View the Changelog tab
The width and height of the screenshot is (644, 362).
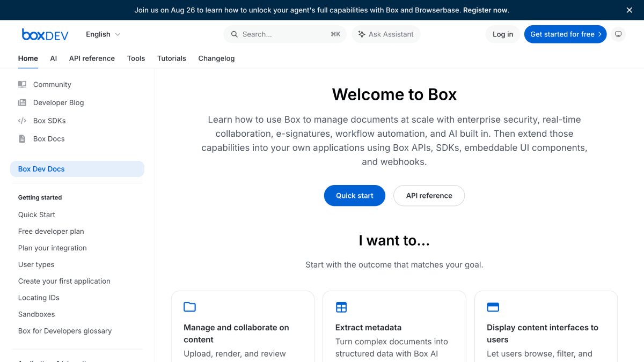[216, 58]
